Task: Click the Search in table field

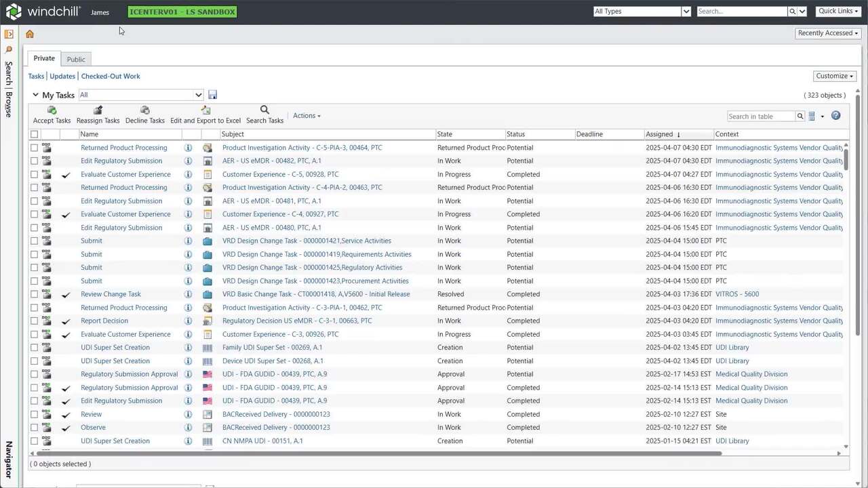Action: 760,117
